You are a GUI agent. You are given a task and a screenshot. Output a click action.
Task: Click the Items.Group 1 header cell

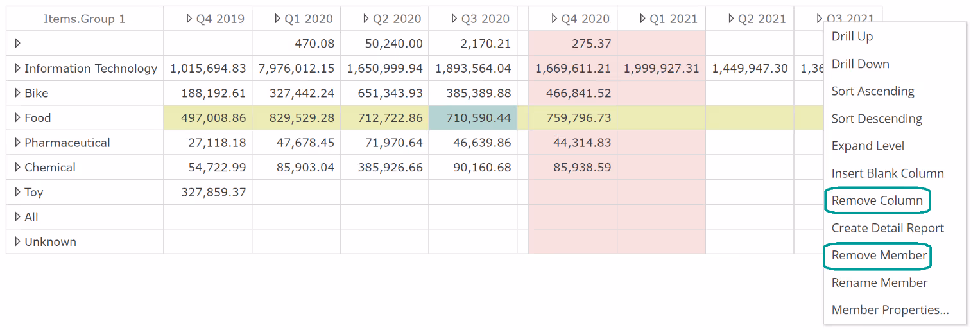(85, 19)
